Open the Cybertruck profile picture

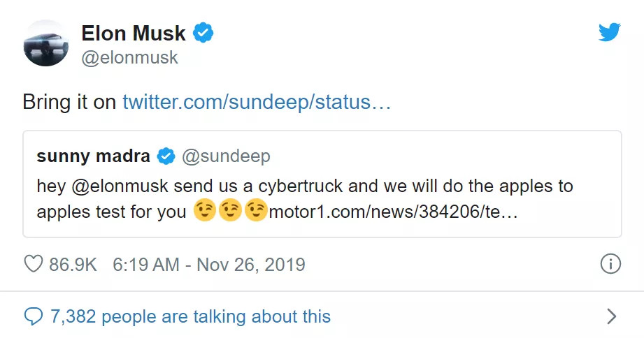(46, 43)
